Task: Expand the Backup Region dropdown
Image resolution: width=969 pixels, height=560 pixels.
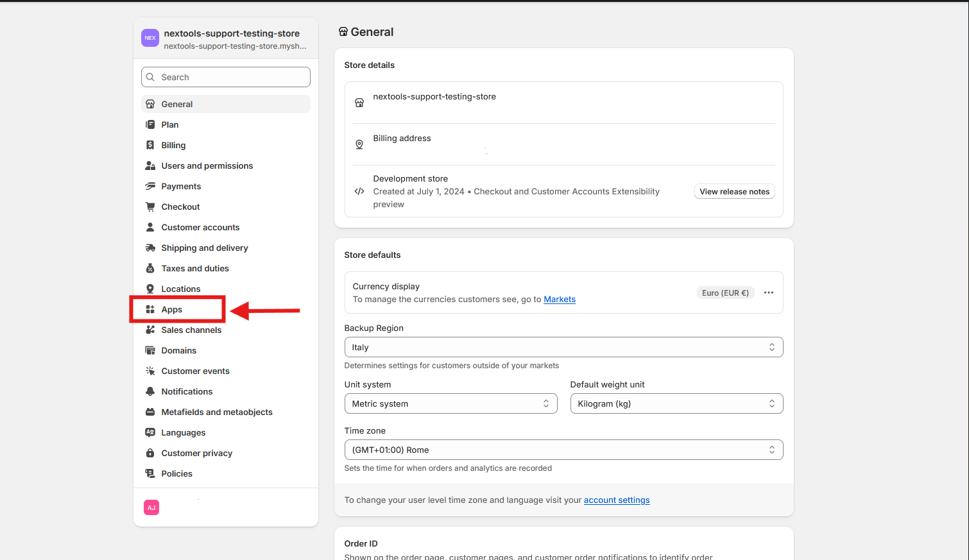Action: (563, 347)
